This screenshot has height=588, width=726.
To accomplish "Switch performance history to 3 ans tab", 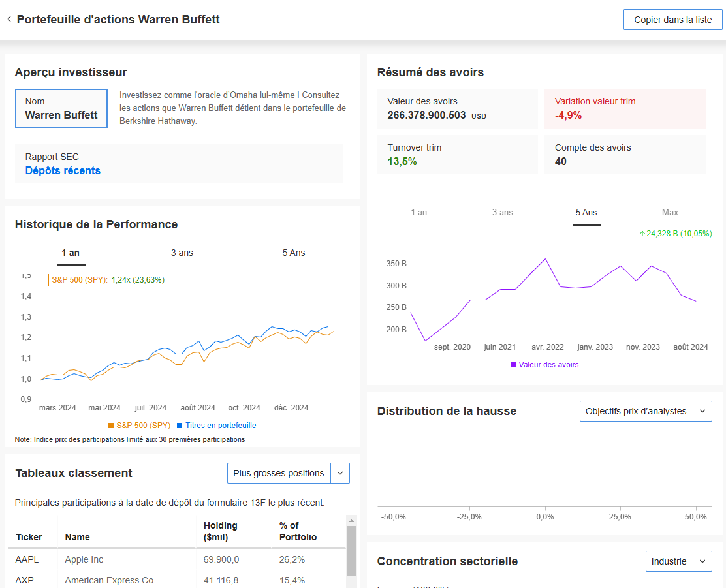I will pyautogui.click(x=182, y=253).
